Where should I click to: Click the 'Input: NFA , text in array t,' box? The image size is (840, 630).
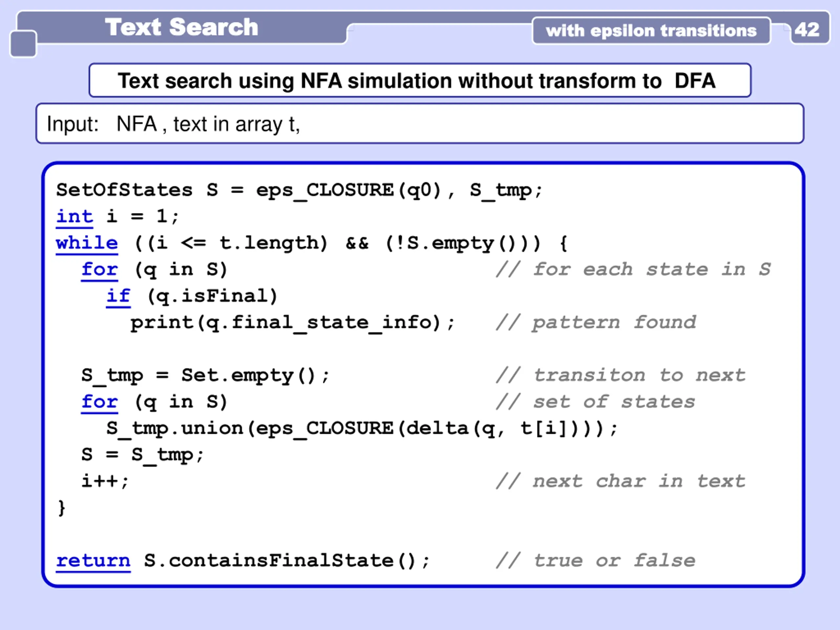point(420,123)
